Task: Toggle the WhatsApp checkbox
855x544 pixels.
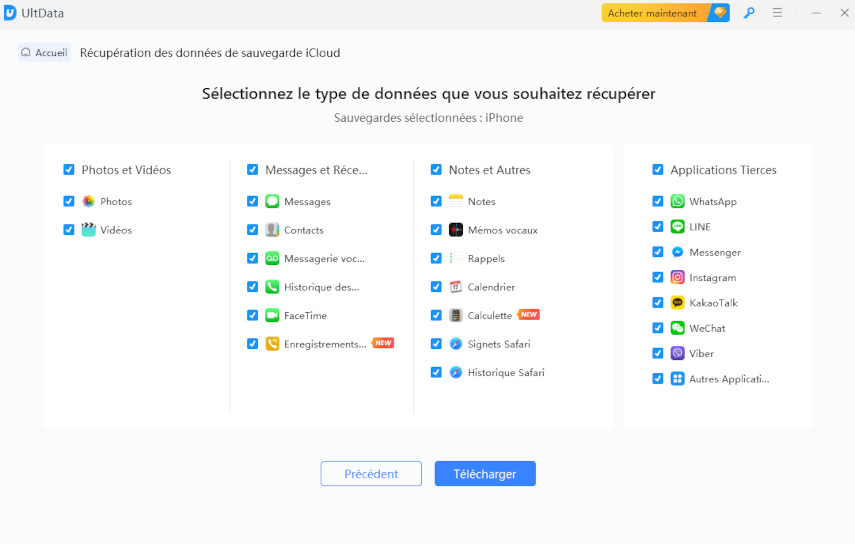Action: point(658,201)
